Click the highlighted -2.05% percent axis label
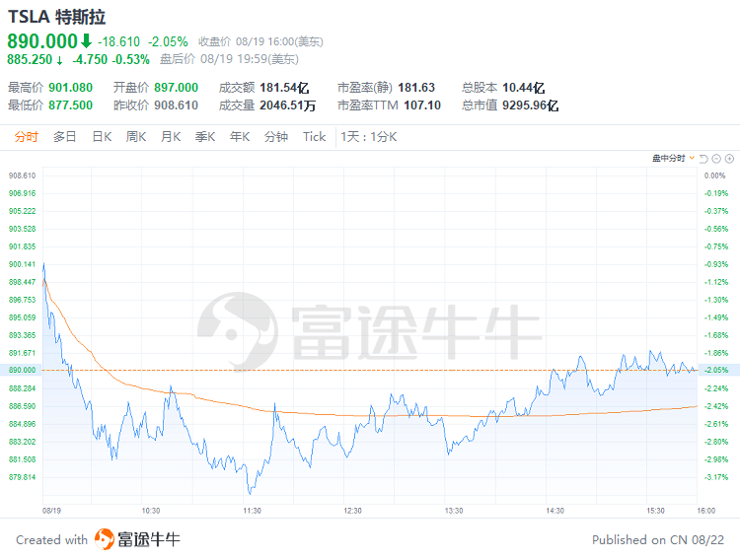This screenshot has width=740, height=560. pos(716,370)
